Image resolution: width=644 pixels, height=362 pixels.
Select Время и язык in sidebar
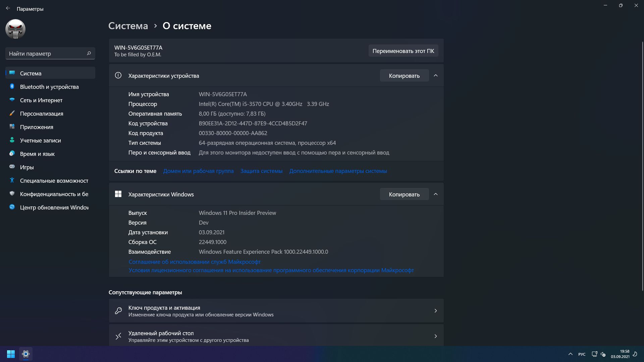[37, 154]
